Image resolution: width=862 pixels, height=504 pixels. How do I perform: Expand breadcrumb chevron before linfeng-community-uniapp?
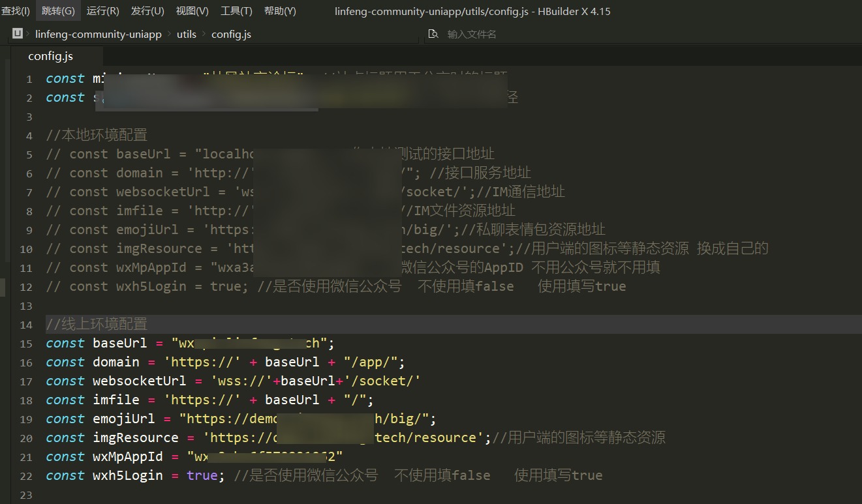[x=29, y=34]
